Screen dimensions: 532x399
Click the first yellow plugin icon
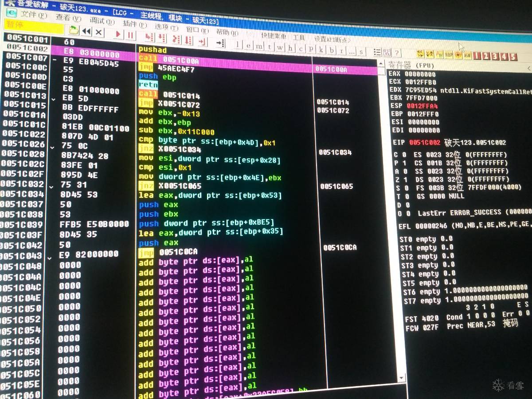pyautogui.click(x=420, y=54)
